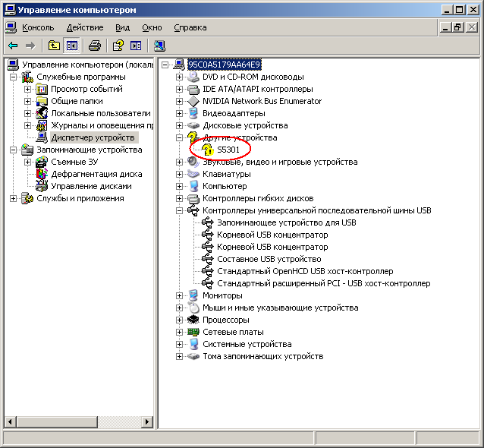The image size is (484, 448).
Task: Click the Up one level folder icon
Action: (x=54, y=46)
